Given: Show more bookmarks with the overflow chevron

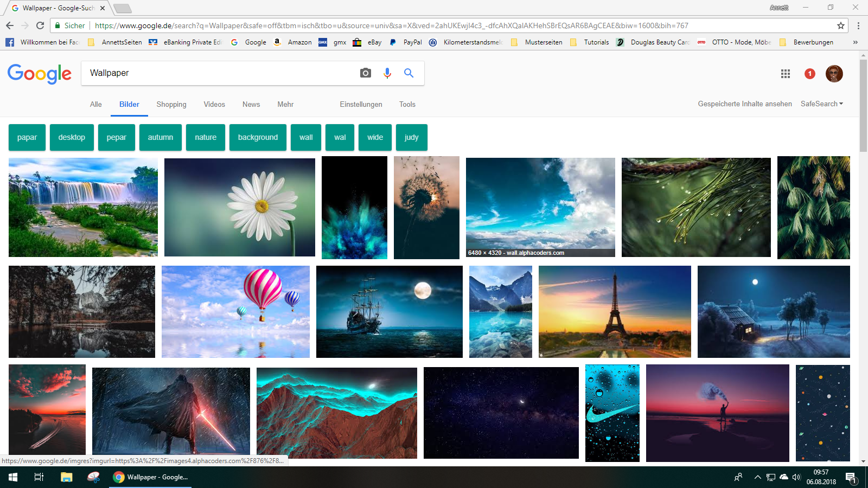Looking at the screenshot, I should pyautogui.click(x=856, y=42).
